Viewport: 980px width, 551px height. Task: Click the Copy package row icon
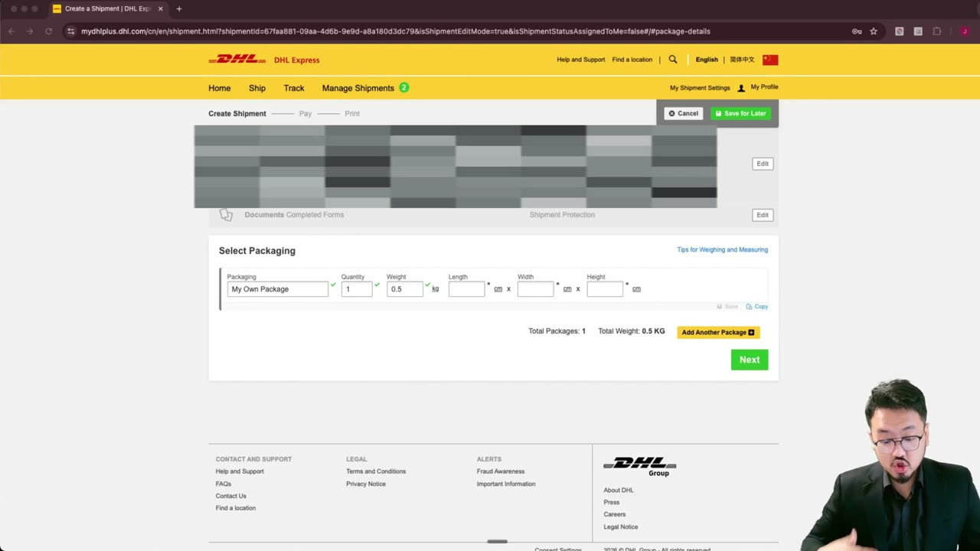[749, 307]
